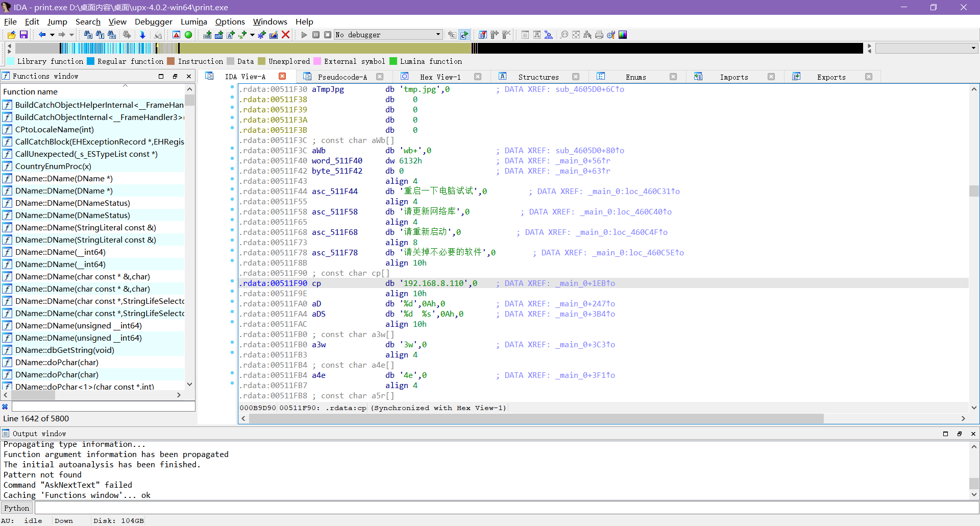Viewport: 980px width, 526px height.
Task: Open the forward history dropdown arrow
Action: point(71,35)
